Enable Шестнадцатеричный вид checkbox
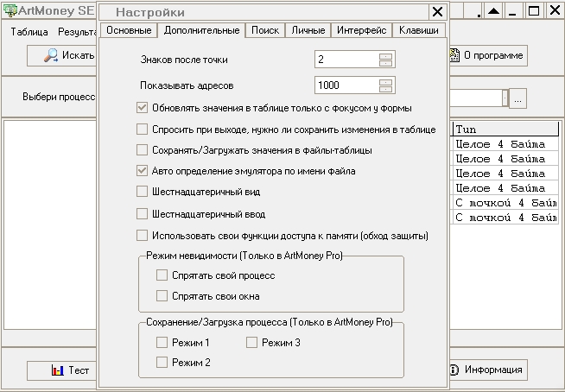Screen dimensions: 565x392 (x=142, y=192)
